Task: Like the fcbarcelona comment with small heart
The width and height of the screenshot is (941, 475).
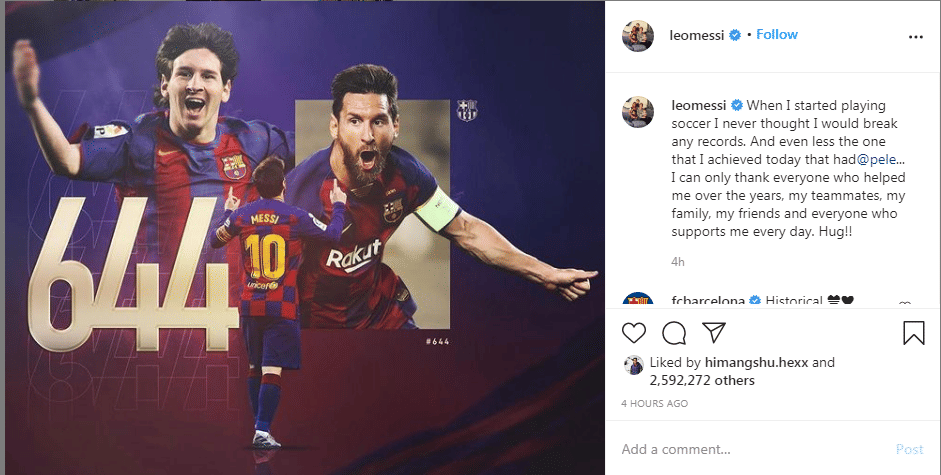Action: pyautogui.click(x=905, y=304)
